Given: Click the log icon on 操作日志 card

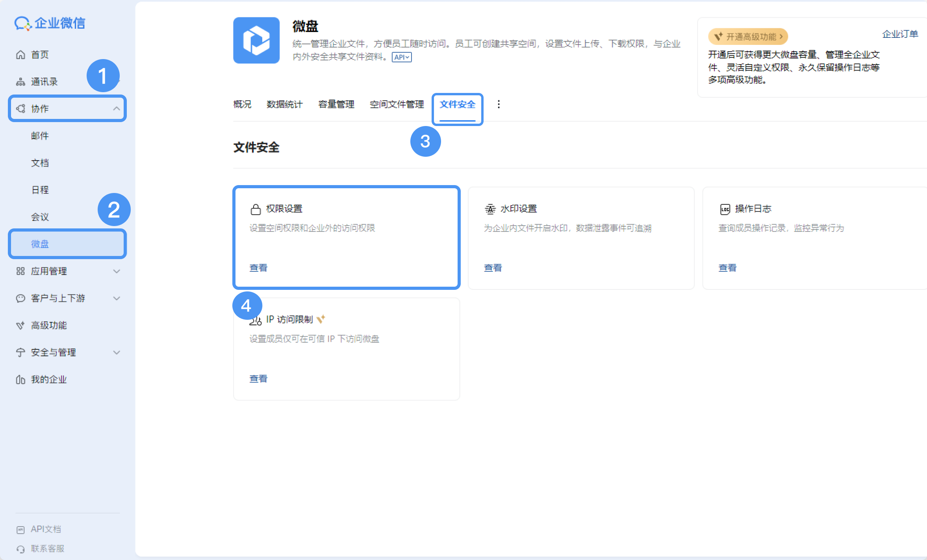Looking at the screenshot, I should click(725, 209).
